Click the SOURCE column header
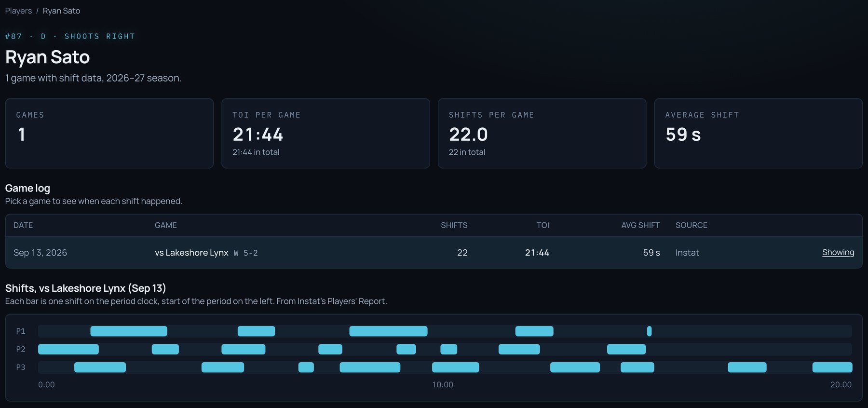 pos(692,225)
